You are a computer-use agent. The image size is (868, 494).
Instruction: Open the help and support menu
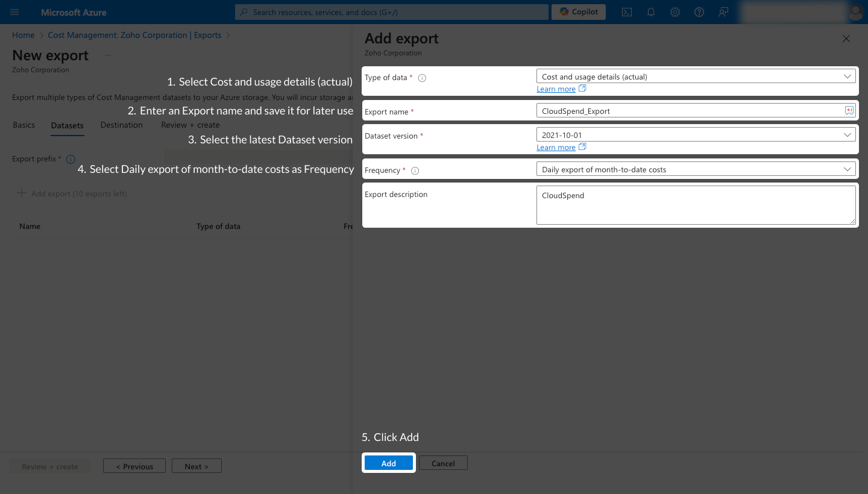click(x=699, y=12)
